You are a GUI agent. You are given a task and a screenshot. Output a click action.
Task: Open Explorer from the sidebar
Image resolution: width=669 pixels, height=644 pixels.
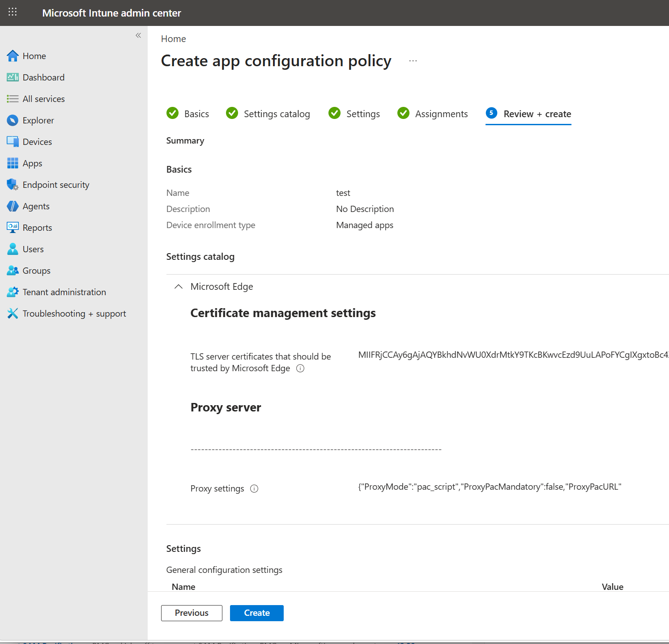pos(38,120)
